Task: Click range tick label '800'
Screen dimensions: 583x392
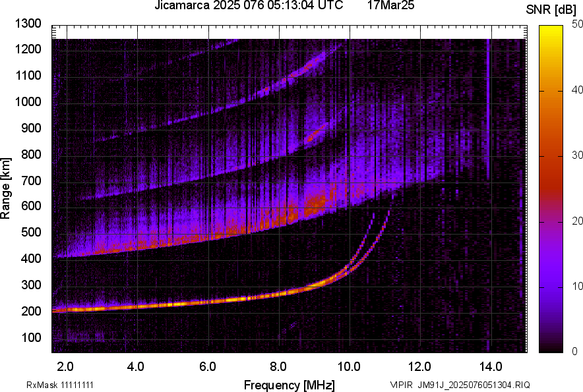Action: click(x=31, y=154)
